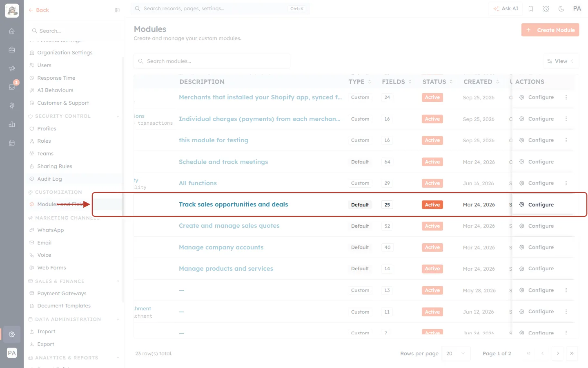Sort by the Created column header
This screenshot has height=368, width=588.
pyautogui.click(x=481, y=82)
